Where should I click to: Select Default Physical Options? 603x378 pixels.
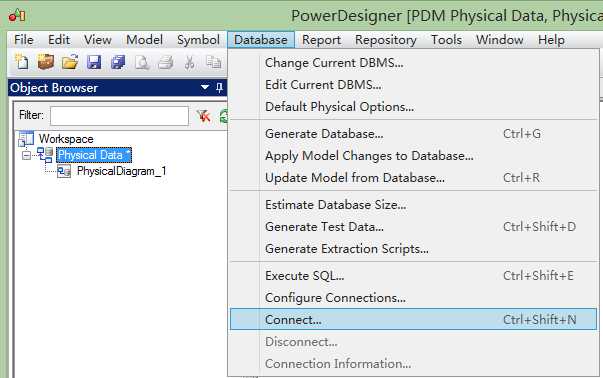coord(413,107)
